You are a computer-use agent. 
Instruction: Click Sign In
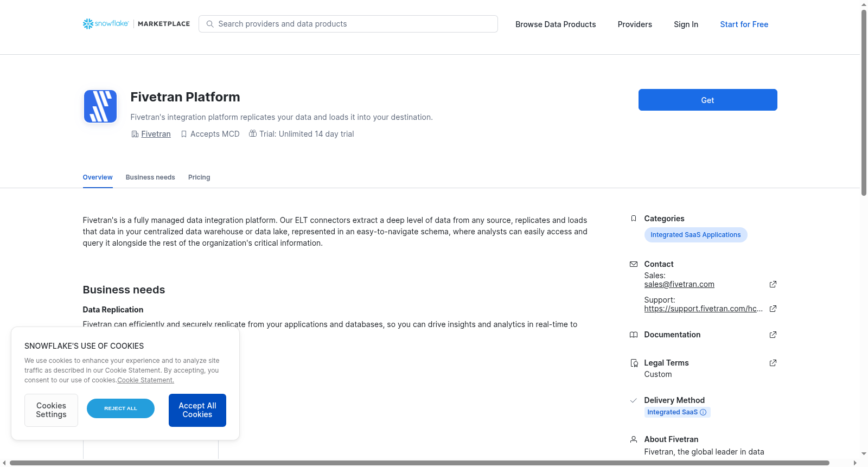click(x=686, y=24)
